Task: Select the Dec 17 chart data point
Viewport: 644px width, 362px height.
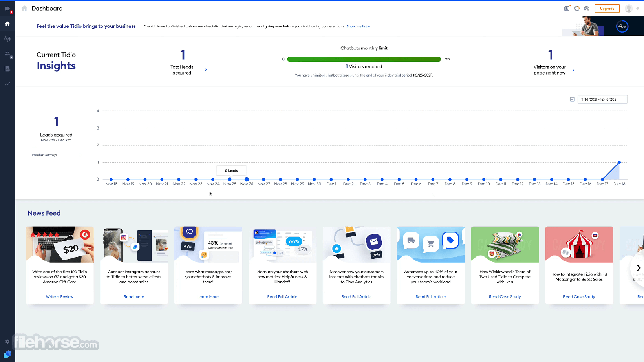Action: click(602, 179)
